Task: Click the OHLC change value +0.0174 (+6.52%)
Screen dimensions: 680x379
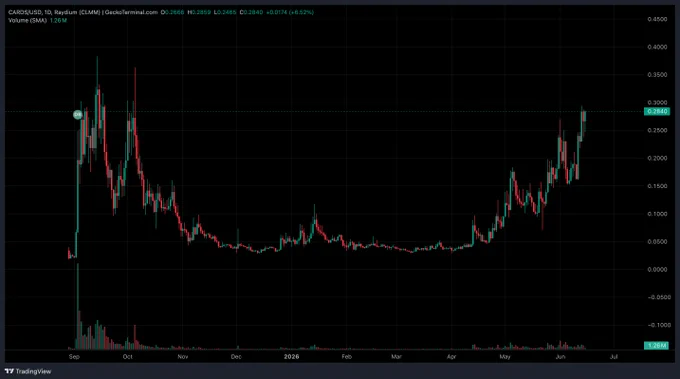Action: coord(290,12)
